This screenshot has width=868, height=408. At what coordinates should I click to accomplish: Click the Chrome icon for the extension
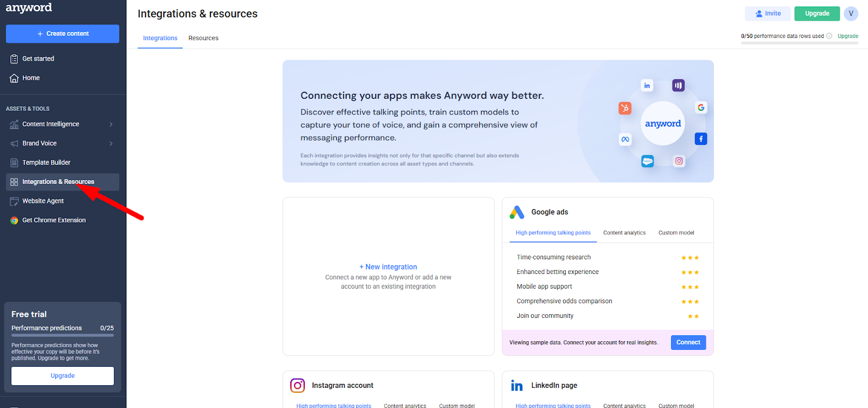(14, 220)
